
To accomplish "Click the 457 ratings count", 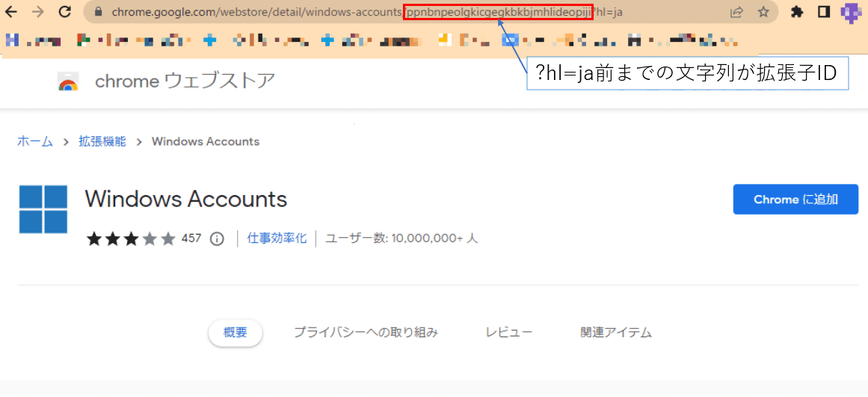I will click(x=191, y=238).
